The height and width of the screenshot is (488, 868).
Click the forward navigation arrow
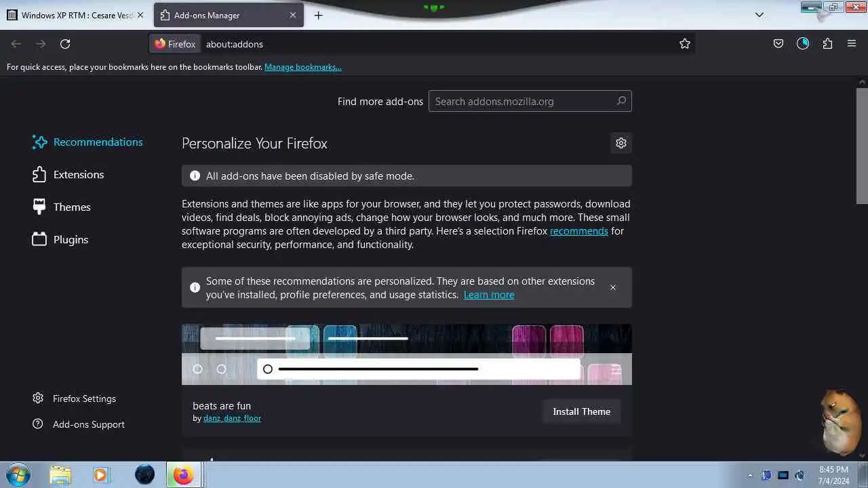pos(41,44)
